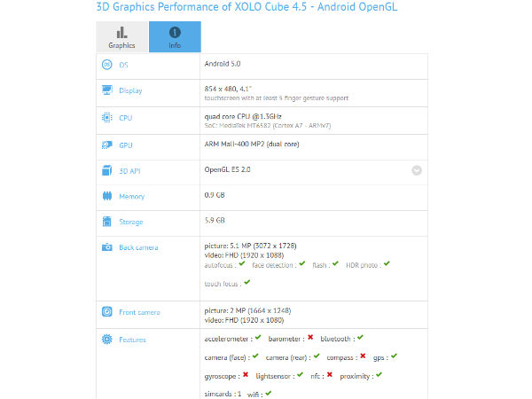
Task: Click the OpenGL ES 2.0 text
Action: (x=227, y=169)
